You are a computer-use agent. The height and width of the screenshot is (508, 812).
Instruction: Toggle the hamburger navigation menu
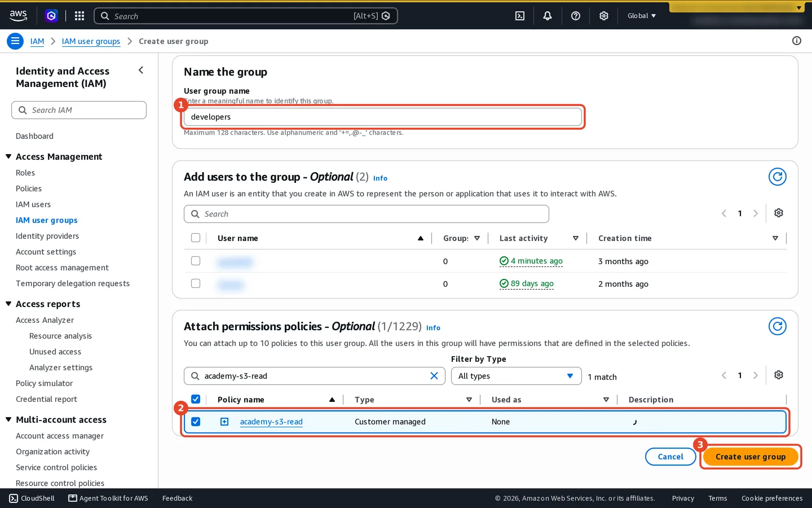[15, 41]
